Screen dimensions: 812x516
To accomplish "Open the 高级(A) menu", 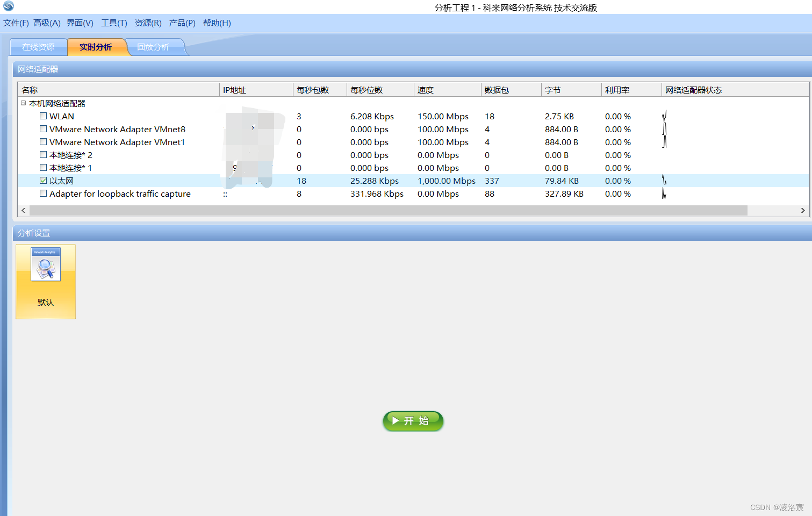I will click(47, 23).
